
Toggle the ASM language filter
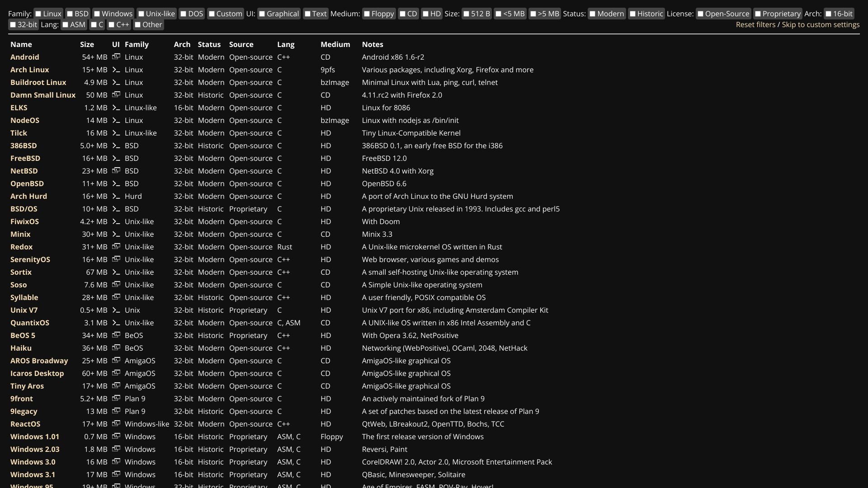66,25
